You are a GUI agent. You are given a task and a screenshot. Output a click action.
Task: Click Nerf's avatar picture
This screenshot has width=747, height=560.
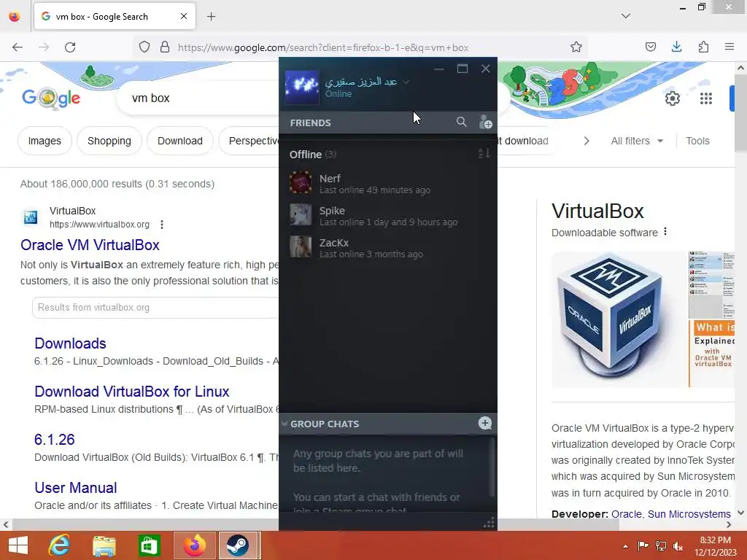point(301,182)
